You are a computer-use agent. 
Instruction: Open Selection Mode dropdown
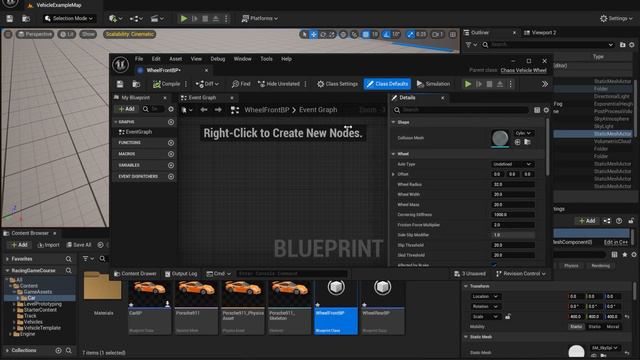tap(69, 18)
